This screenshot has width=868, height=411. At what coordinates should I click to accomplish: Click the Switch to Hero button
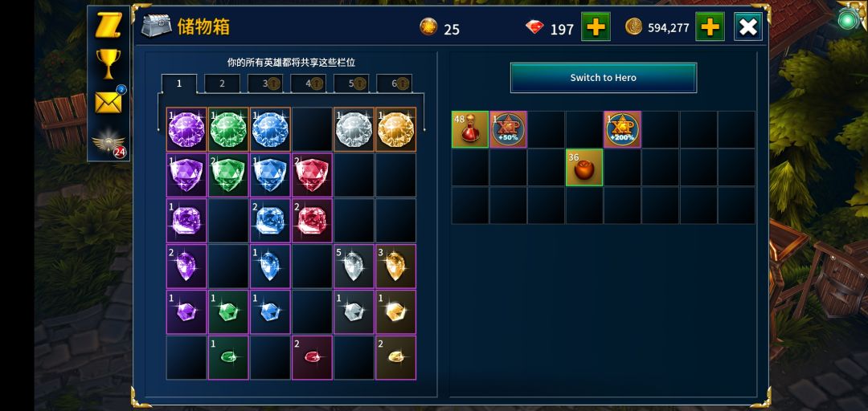(604, 77)
